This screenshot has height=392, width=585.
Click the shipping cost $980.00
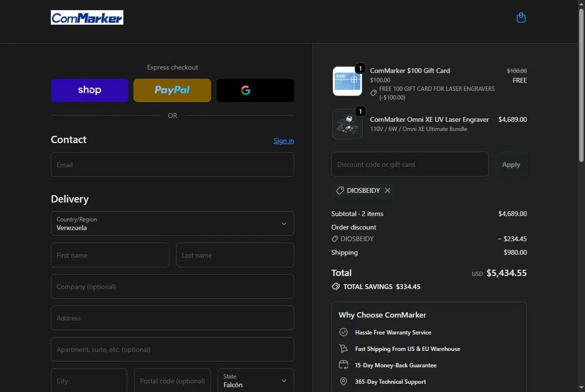tap(515, 252)
